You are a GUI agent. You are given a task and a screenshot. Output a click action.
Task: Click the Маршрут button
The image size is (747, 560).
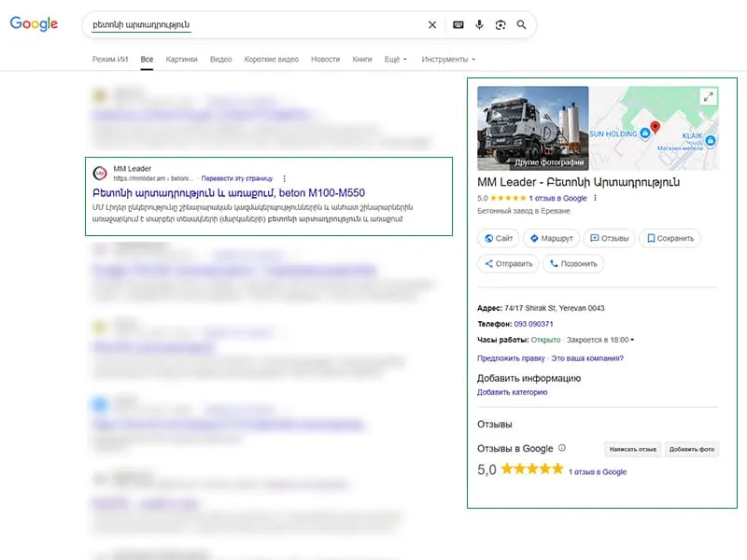tap(551, 238)
